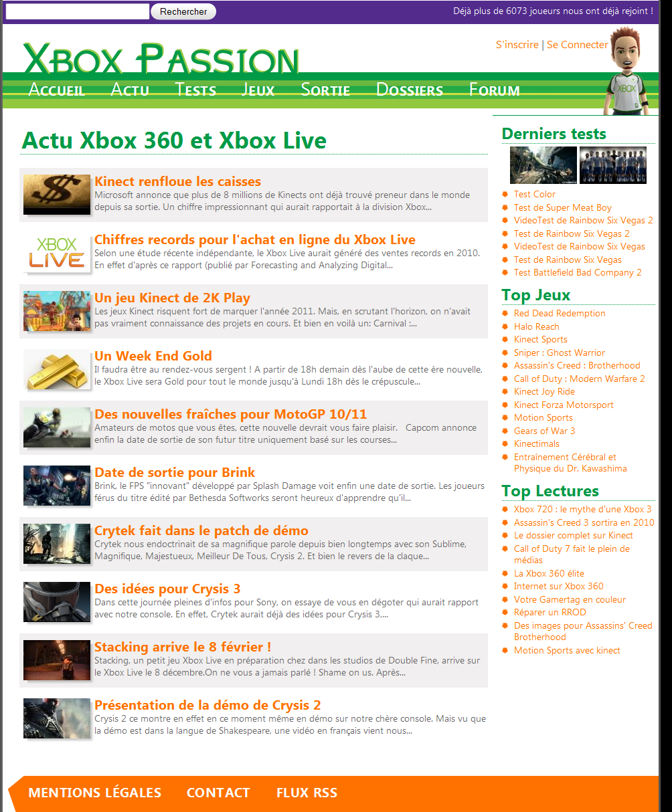The image size is (672, 812).
Task: Open Date de sortie pour Brink
Action: click(175, 472)
